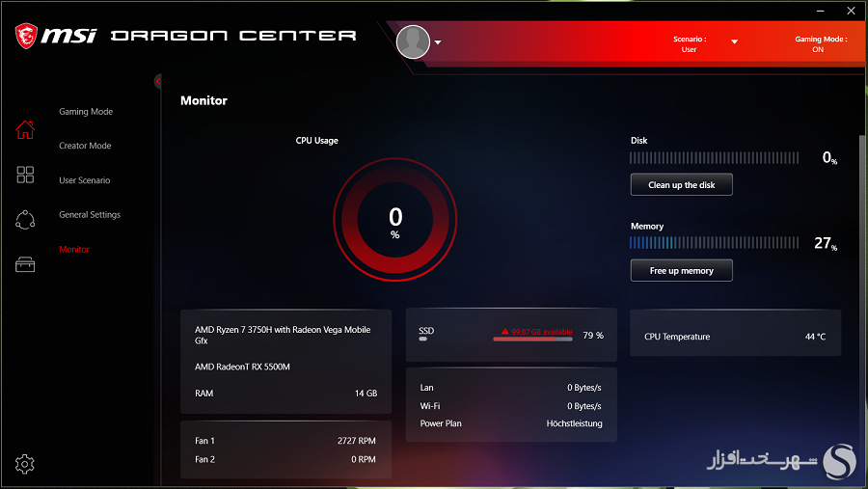The height and width of the screenshot is (489, 868).
Task: Open the Live Update circular arrows icon
Action: coord(25,220)
